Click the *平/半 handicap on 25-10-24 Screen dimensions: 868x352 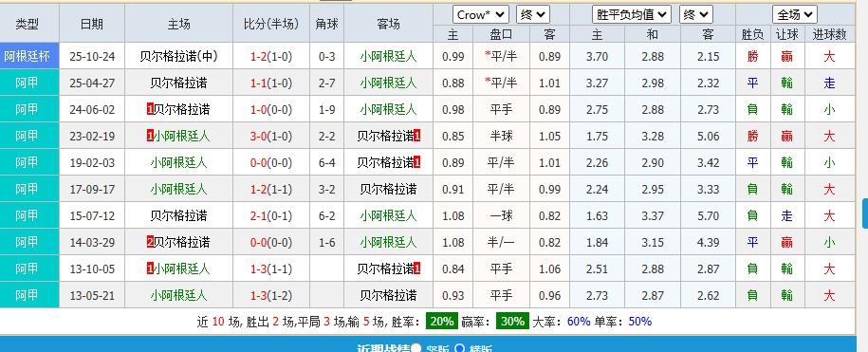tap(501, 57)
